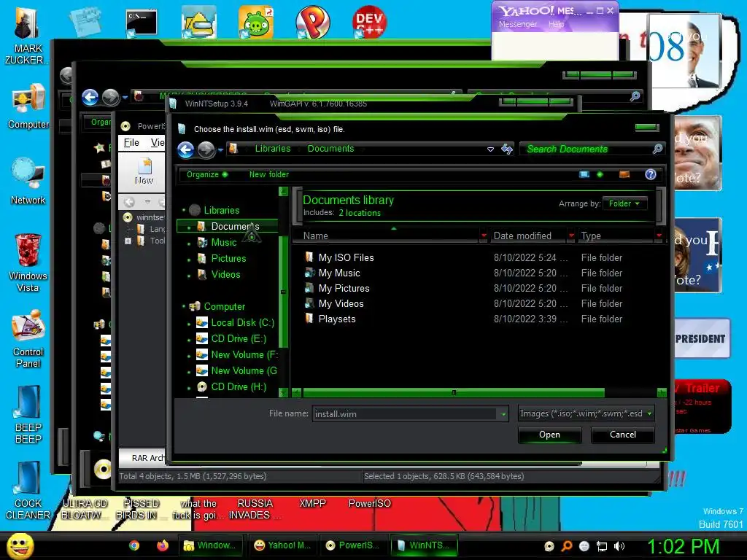Switch to the WinNTSetup taskbar item

(x=424, y=545)
